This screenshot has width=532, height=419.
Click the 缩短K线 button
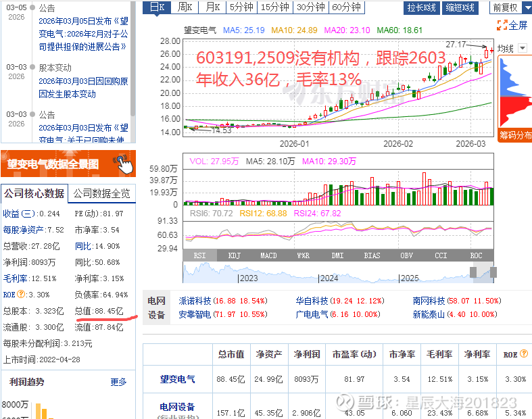[x=460, y=7]
